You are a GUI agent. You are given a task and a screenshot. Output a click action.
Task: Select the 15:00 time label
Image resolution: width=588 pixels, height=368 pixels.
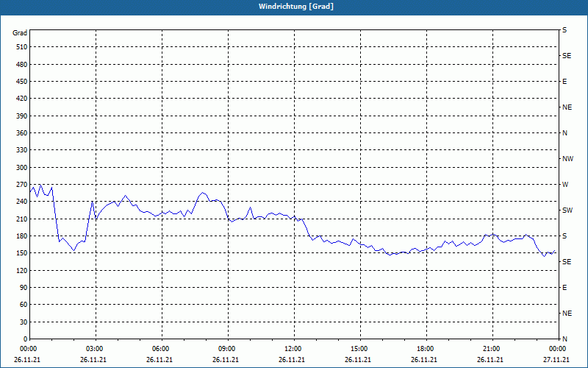(x=360, y=349)
